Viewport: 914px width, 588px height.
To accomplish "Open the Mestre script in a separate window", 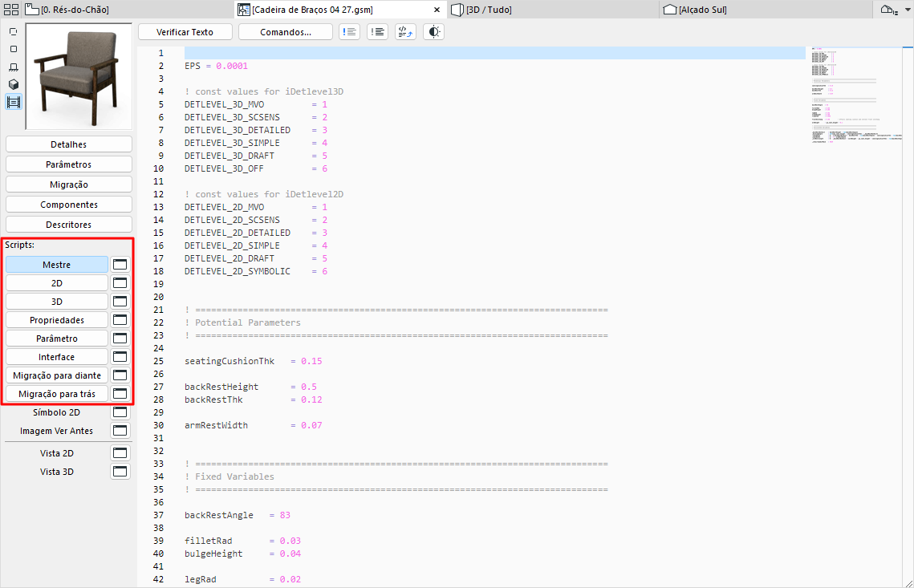I will pyautogui.click(x=120, y=263).
